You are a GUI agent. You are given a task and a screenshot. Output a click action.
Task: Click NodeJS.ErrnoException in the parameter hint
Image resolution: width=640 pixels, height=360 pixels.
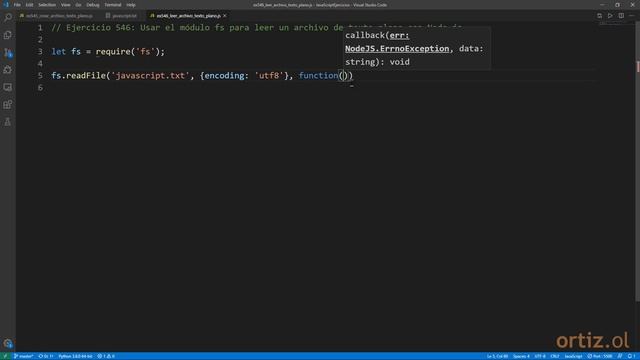[x=397, y=49]
